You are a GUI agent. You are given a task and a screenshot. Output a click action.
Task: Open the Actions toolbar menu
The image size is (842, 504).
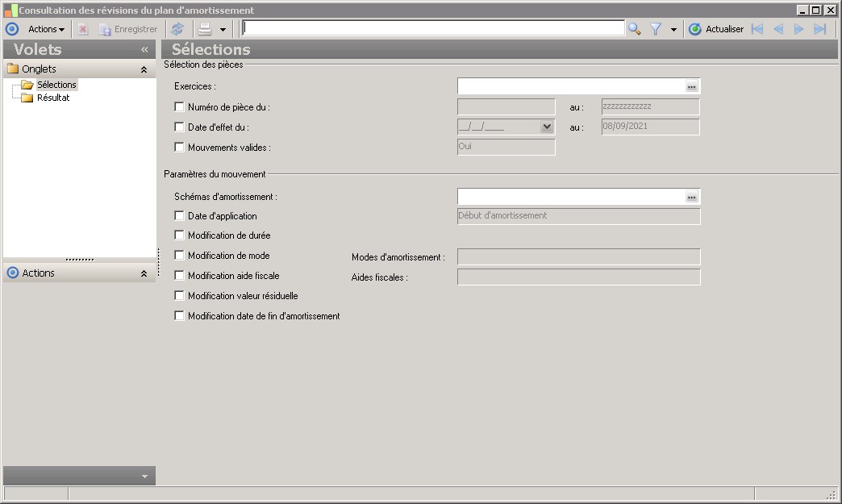(46, 29)
